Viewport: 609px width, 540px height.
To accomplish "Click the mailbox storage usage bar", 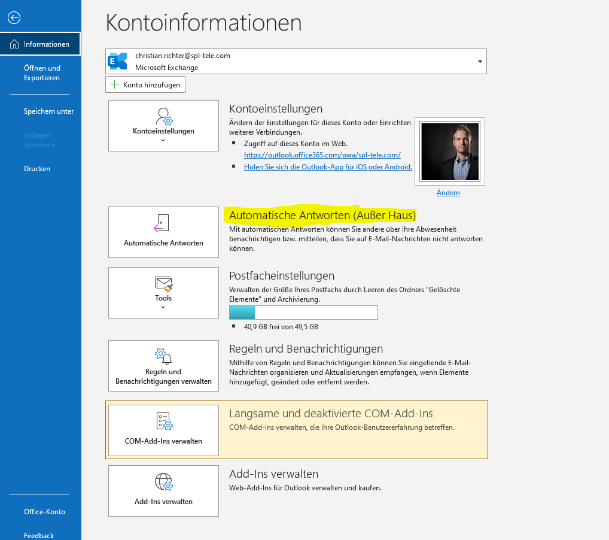I will point(303,312).
